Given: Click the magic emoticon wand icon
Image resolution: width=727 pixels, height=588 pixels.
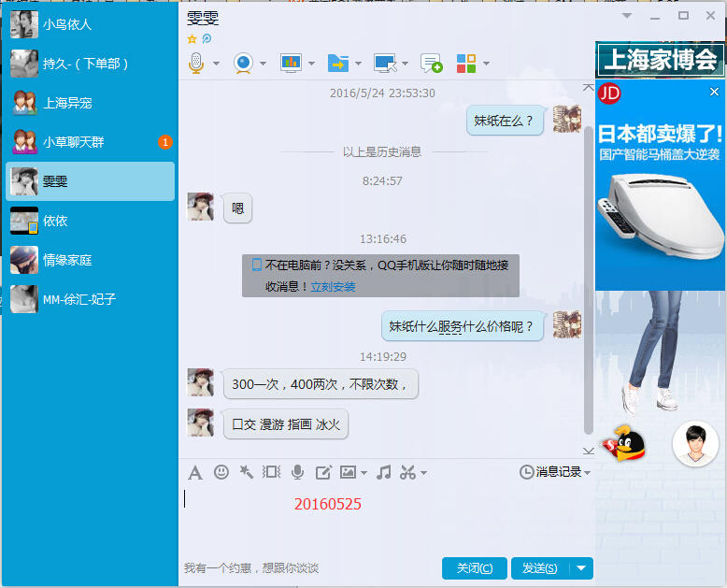Looking at the screenshot, I should 246,472.
